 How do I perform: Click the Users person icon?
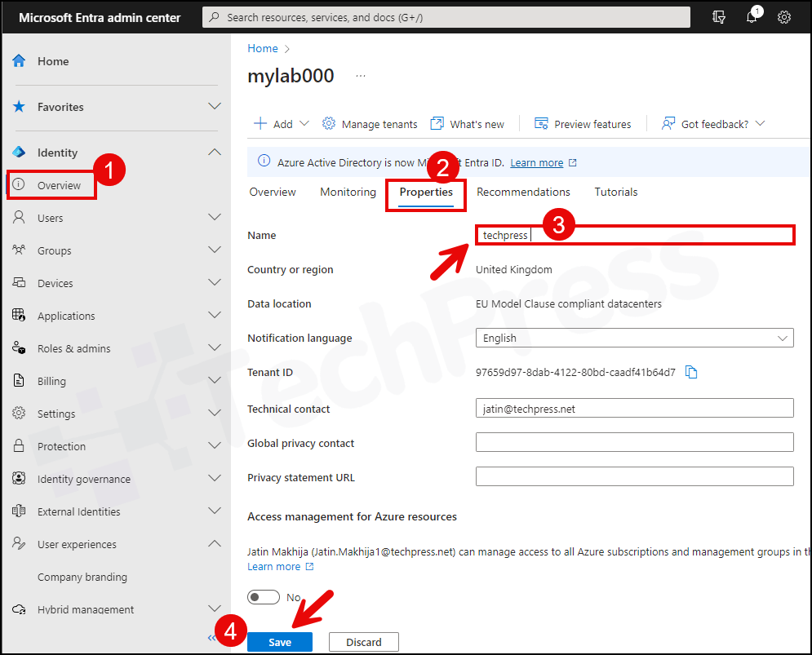point(19,218)
